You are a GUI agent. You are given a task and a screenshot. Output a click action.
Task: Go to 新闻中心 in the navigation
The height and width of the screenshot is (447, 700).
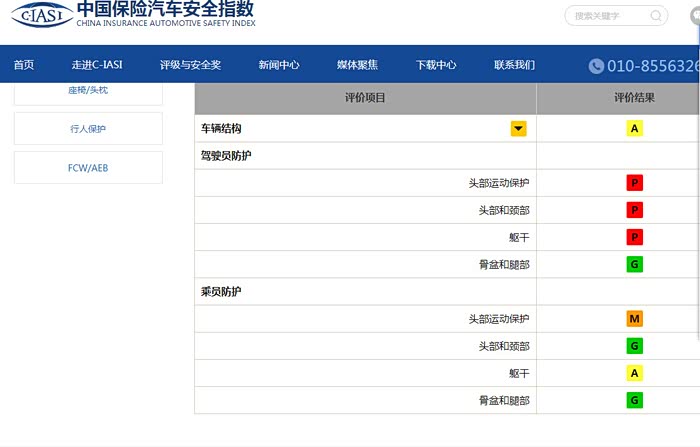click(279, 65)
